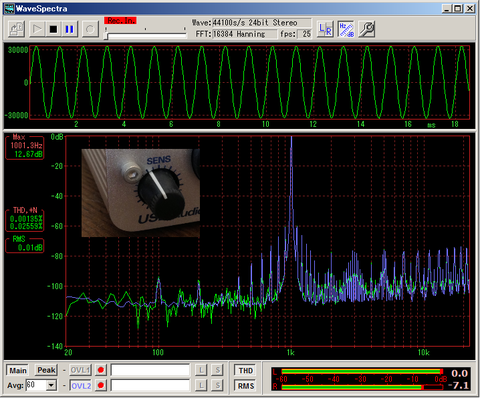480x398 pixels.
Task: Click the S save button for OVL2
Action: 217,386
